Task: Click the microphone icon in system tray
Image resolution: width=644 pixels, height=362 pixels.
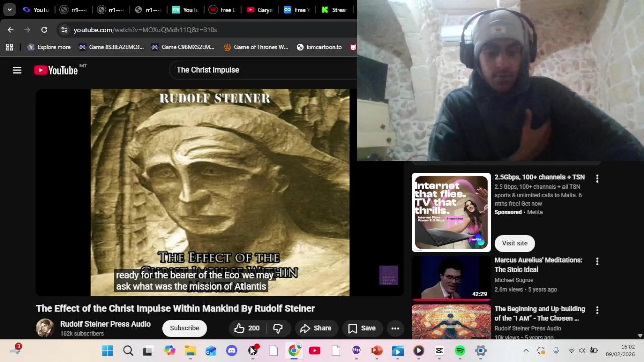Action: coord(556,351)
